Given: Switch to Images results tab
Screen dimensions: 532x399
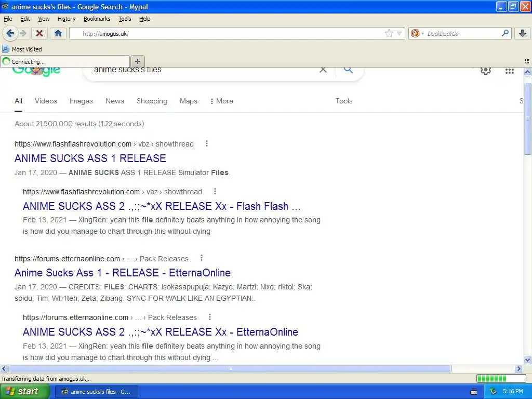Looking at the screenshot, I should tap(81, 101).
